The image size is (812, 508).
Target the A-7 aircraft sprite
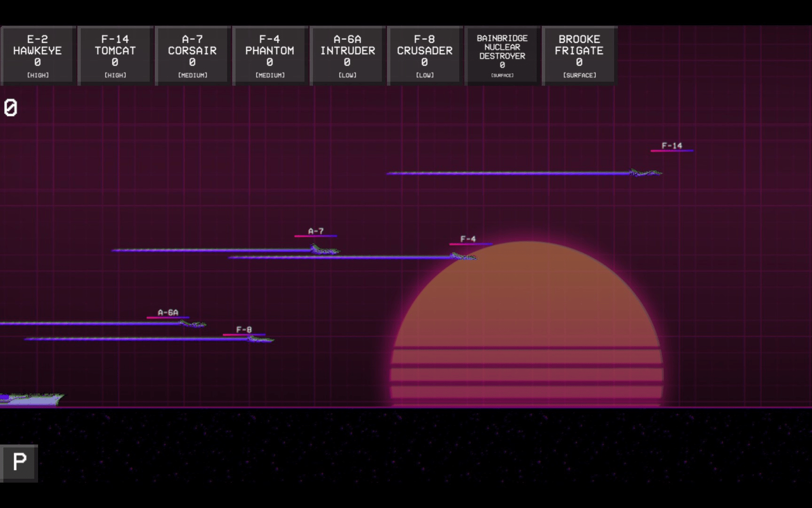pos(324,250)
